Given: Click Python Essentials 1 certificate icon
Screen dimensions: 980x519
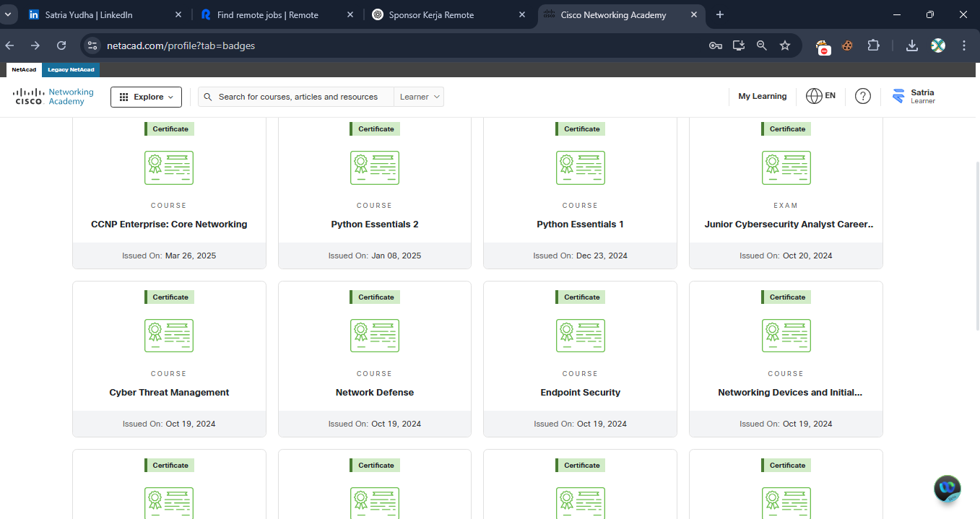Looking at the screenshot, I should (x=581, y=167).
